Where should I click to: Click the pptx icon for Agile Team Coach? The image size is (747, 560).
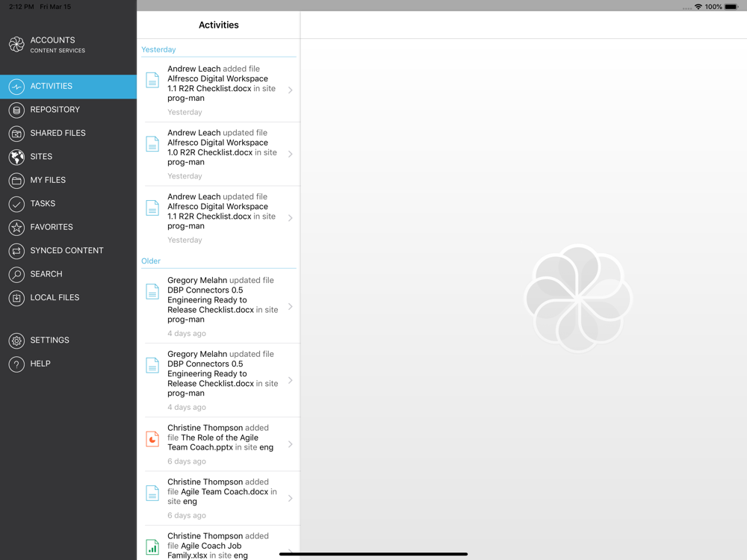pyautogui.click(x=152, y=439)
